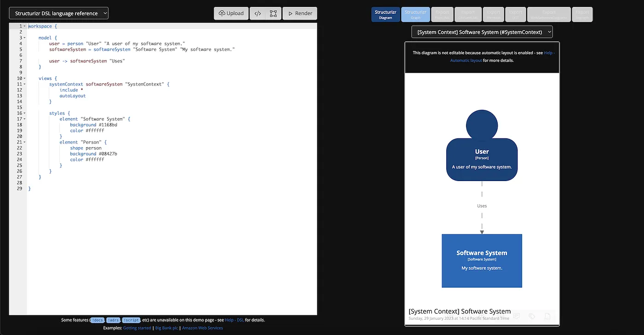Select the Export C4-PlantUML tab
Viewport: 644px width, 335px height.
coord(468,14)
